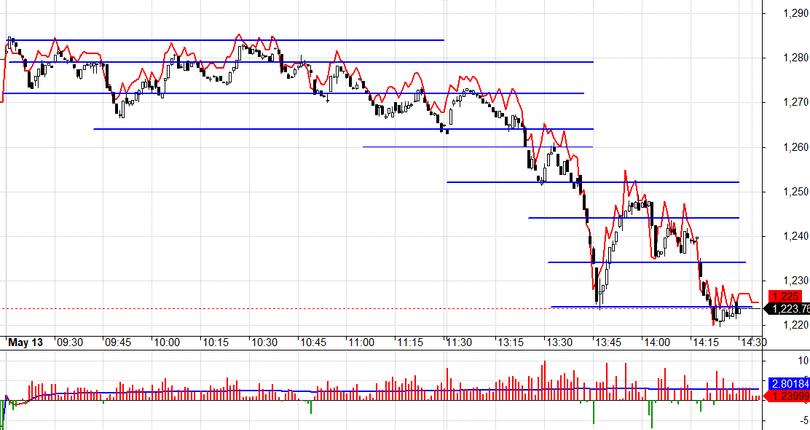
Task: Click the 14:30 time axis label
Action: [751, 342]
